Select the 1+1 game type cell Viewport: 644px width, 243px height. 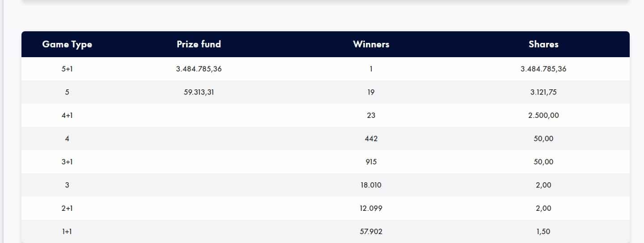[x=67, y=231]
